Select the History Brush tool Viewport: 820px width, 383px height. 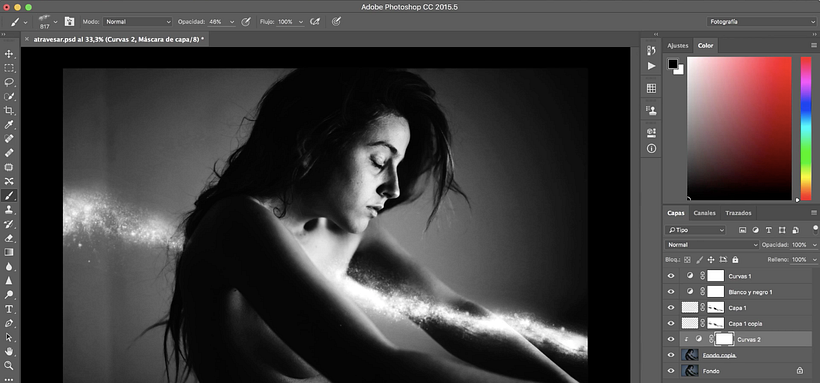(x=9, y=224)
